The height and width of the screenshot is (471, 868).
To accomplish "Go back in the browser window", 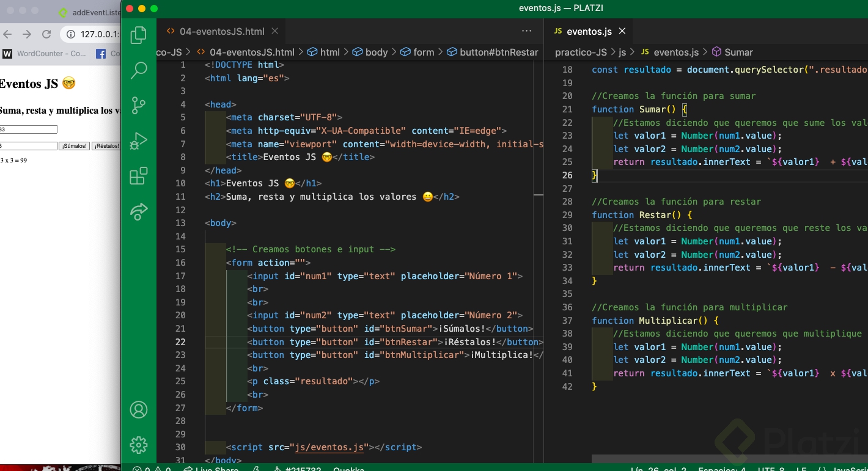I will [9, 34].
